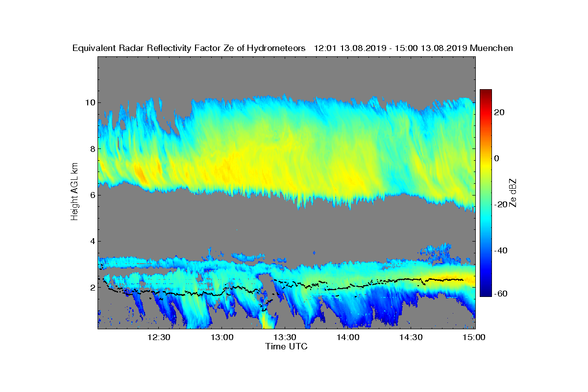Click the plot title starting 'Equivalent Radar Reflectivity Factor'
This screenshot has width=588, height=392.
[x=293, y=48]
